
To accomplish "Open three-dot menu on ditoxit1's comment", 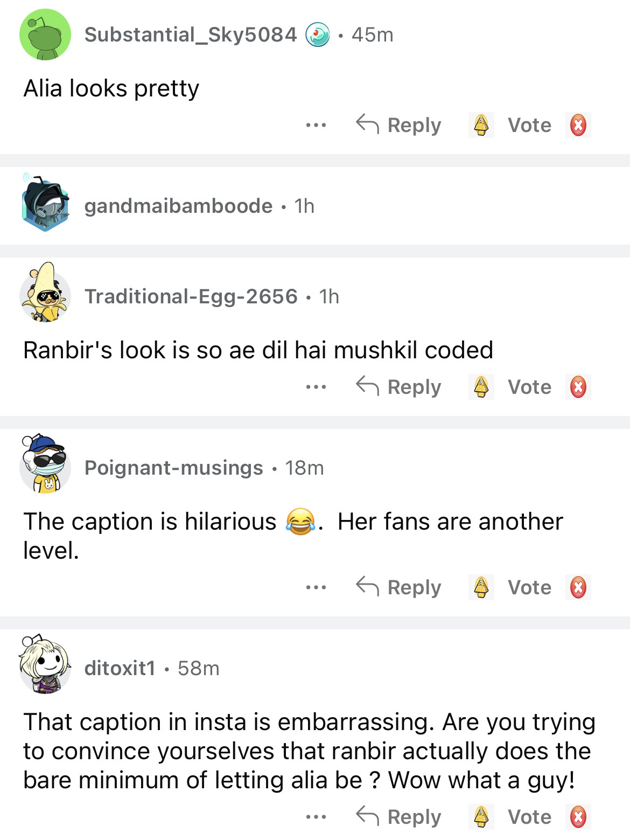I will 316,817.
